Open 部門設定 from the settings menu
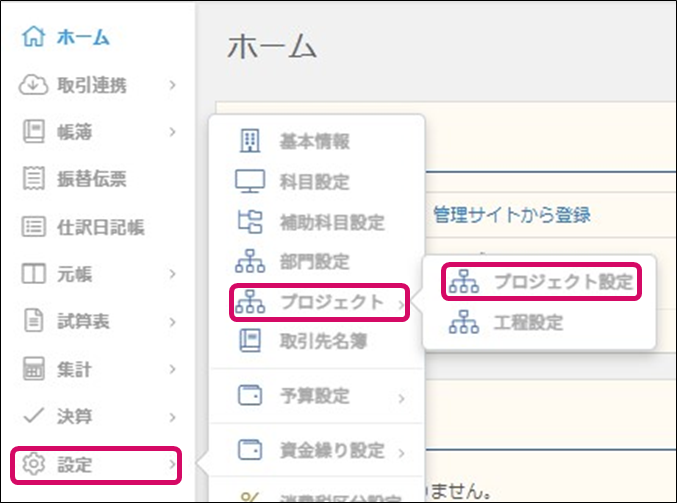The height and width of the screenshot is (503, 677). tap(314, 262)
